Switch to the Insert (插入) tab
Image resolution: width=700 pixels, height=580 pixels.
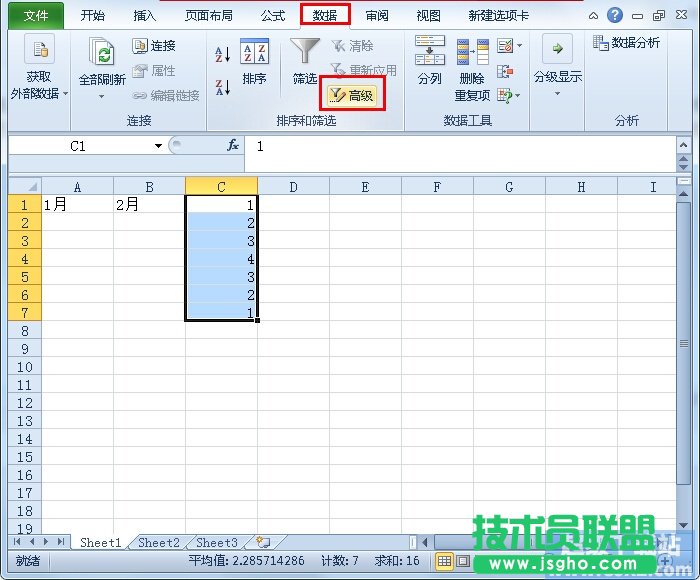coord(145,16)
